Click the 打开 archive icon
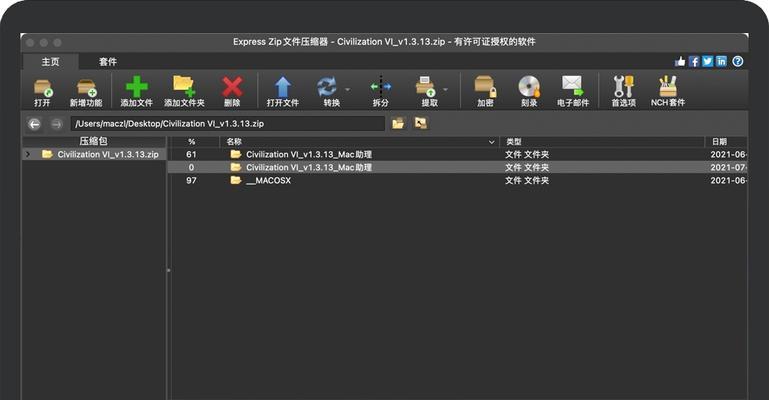This screenshot has width=769, height=400. tap(42, 88)
